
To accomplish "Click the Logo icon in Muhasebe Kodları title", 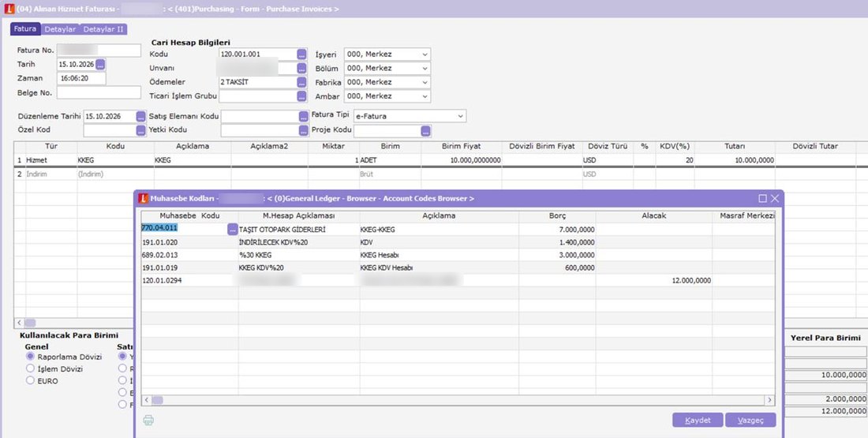I will 143,198.
